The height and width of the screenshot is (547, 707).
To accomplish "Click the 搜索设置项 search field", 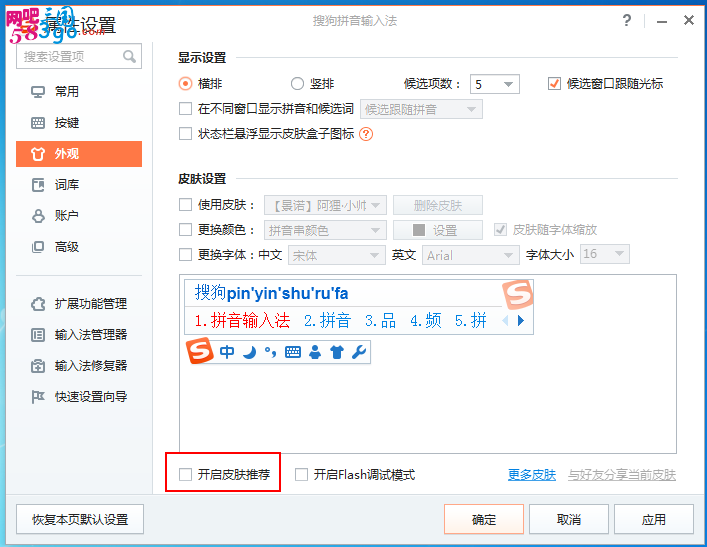I will tap(79, 56).
